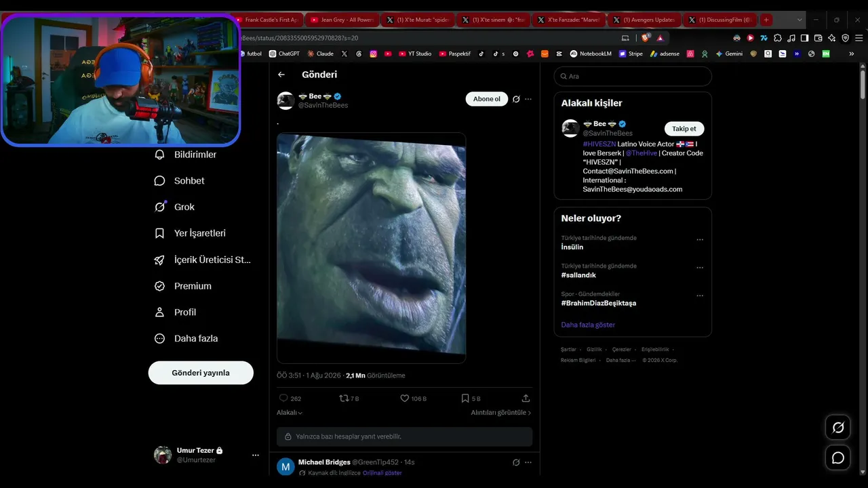Open Michael Bridges reply Grok icon
The height and width of the screenshot is (488, 868).
pos(516,462)
